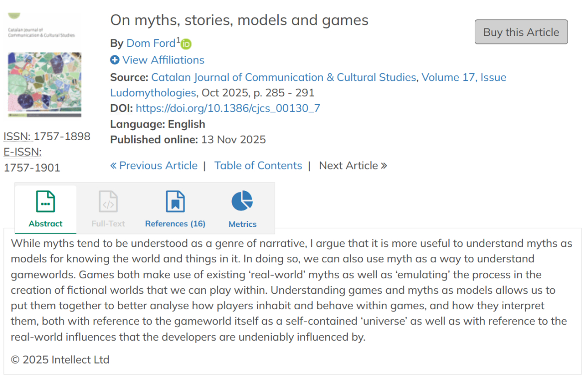588x382 pixels.
Task: Click the pie chart icon above Metrics
Action: pyautogui.click(x=242, y=201)
